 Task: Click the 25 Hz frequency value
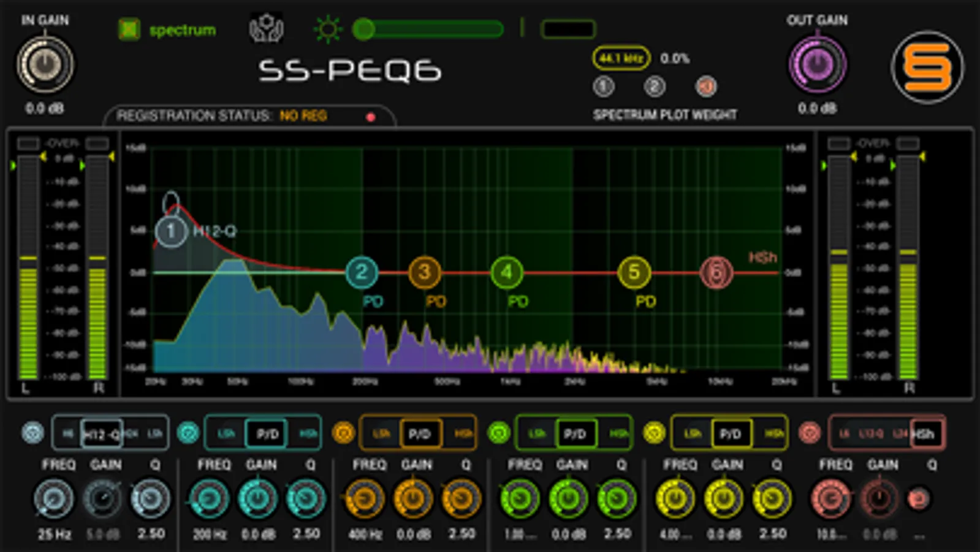[55, 534]
